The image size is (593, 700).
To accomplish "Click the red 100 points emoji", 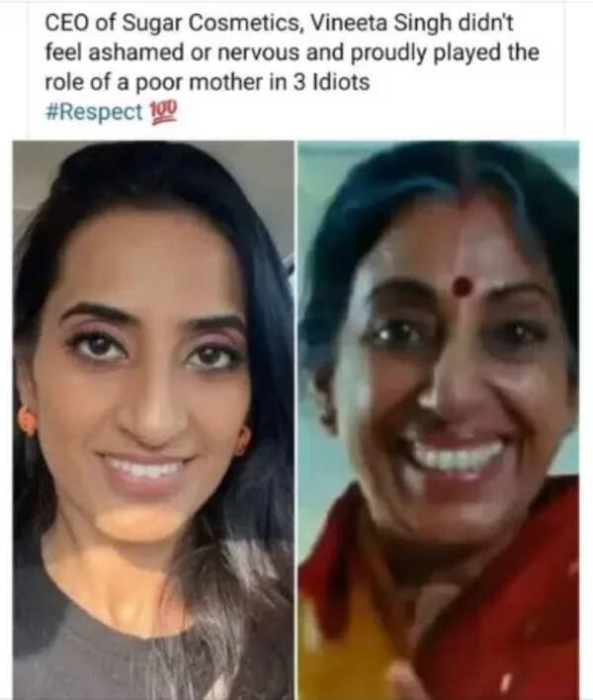I will point(163,112).
